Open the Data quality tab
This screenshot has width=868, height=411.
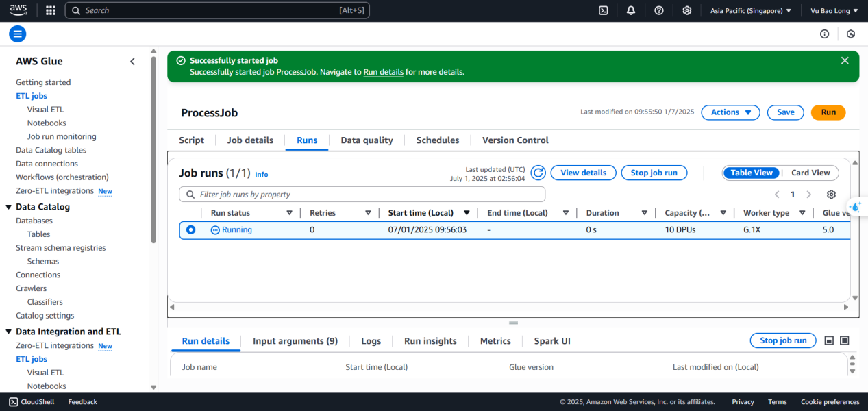point(367,140)
